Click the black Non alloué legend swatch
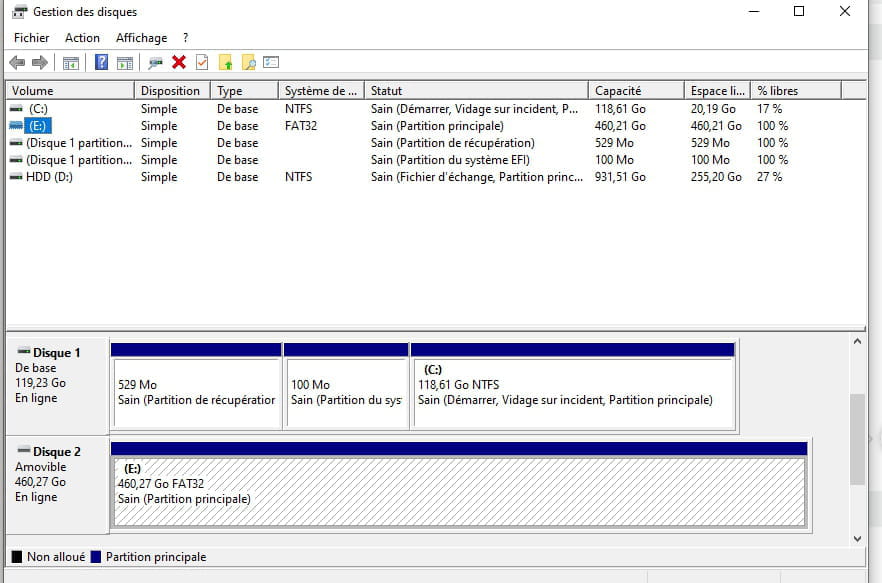 tap(17, 557)
